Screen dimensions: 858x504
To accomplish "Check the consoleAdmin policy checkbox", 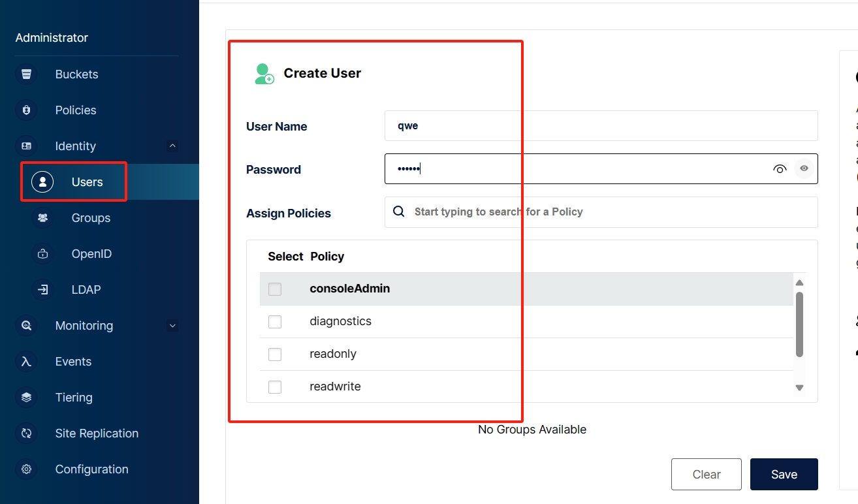I will [275, 289].
